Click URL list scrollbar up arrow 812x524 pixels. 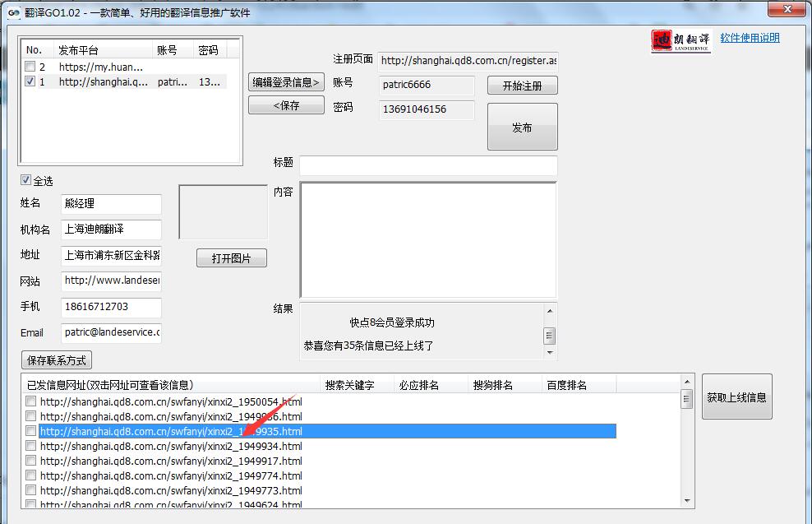click(x=687, y=382)
